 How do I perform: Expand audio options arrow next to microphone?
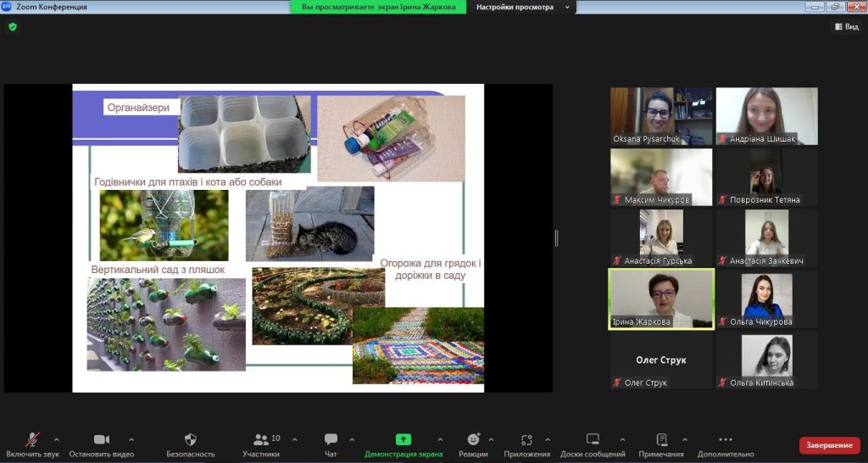(x=57, y=439)
